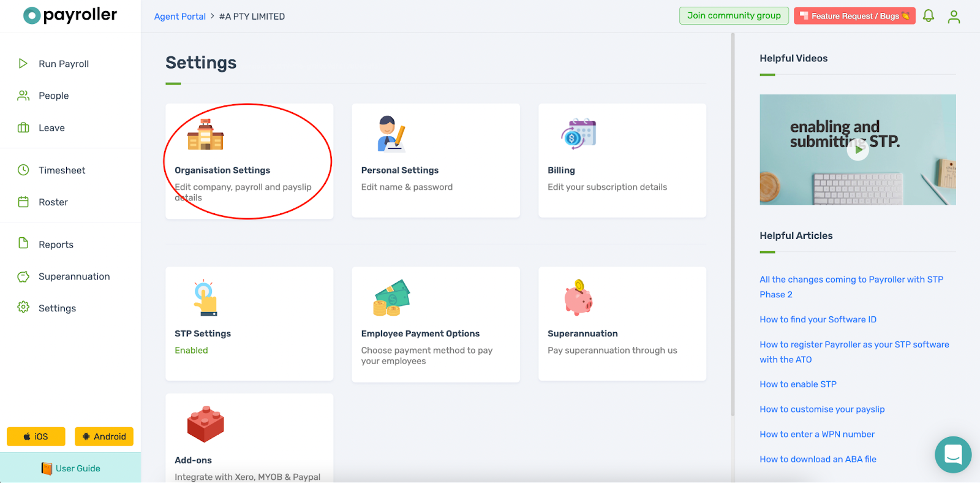Screen dimensions: 980x483
Task: Click the Add-ons red brick icon
Action: 205,424
